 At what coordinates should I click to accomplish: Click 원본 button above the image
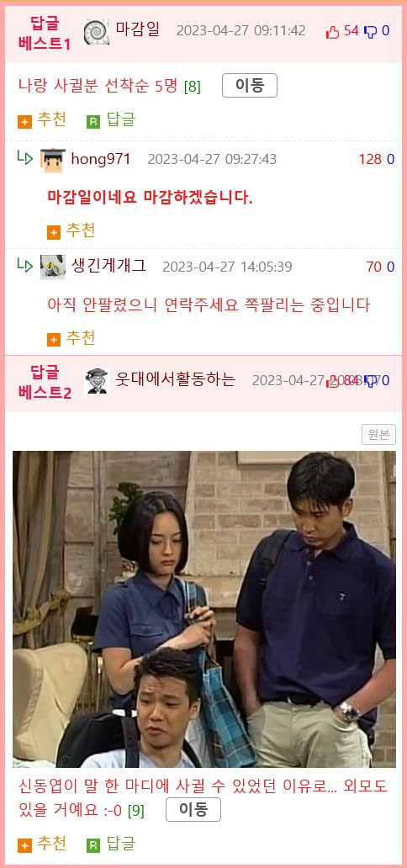pyautogui.click(x=378, y=435)
